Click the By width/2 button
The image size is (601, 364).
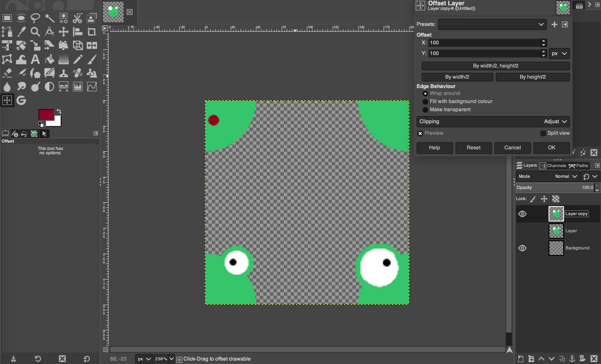pyautogui.click(x=457, y=77)
